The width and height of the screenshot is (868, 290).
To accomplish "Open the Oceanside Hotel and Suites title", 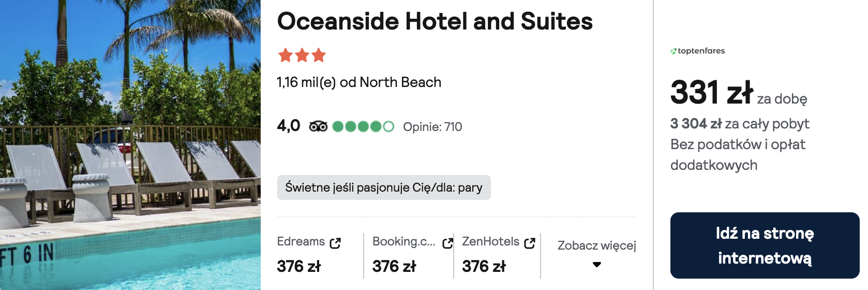I will click(x=435, y=22).
